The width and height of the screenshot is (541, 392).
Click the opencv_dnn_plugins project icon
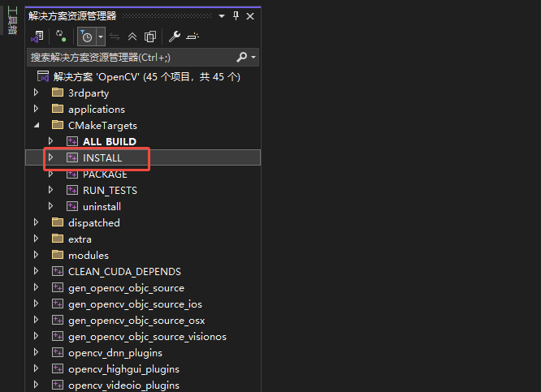57,353
